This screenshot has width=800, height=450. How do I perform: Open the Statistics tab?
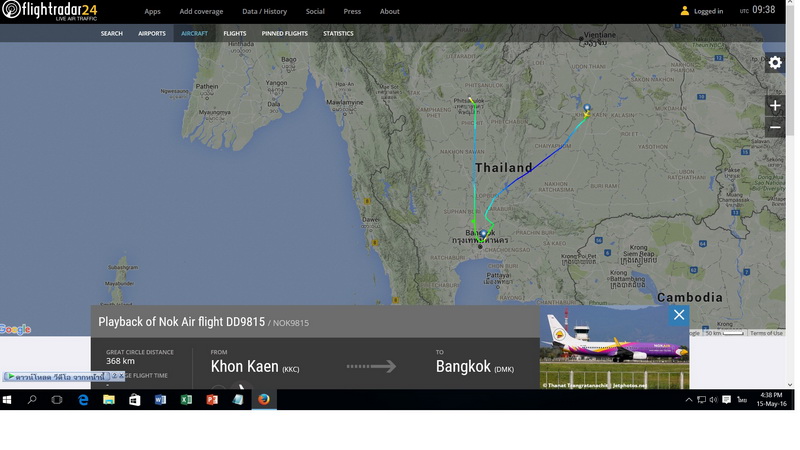point(338,34)
